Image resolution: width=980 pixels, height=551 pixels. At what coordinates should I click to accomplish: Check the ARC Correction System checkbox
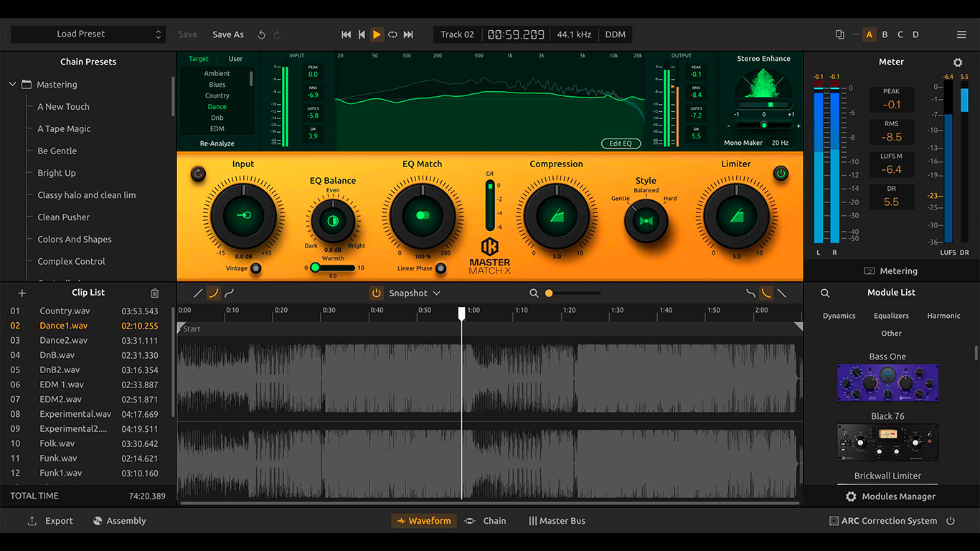click(x=834, y=521)
